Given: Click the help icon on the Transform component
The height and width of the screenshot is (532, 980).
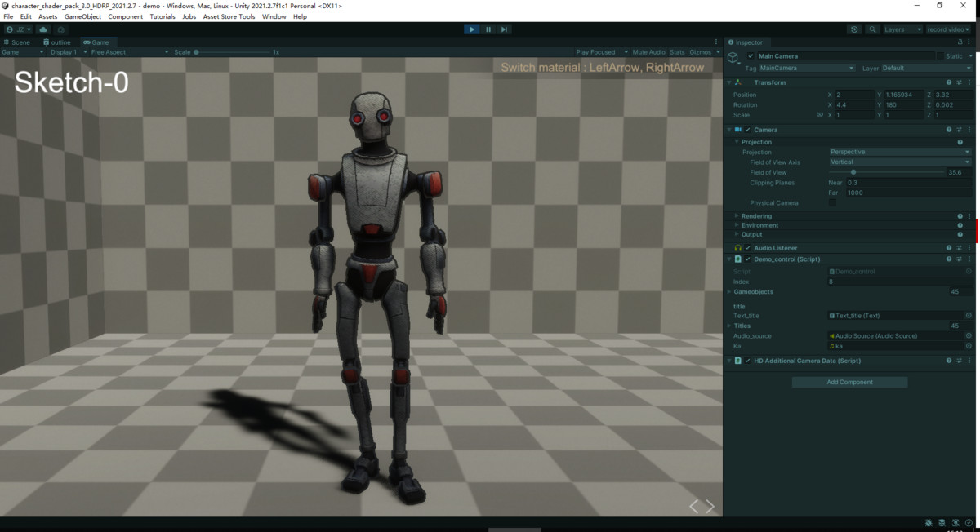Looking at the screenshot, I should (948, 82).
